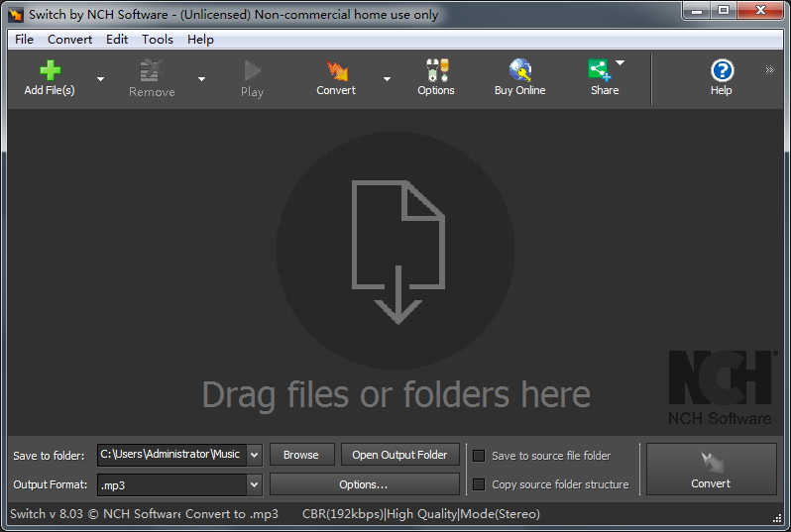Image resolution: width=791 pixels, height=532 pixels.
Task: Expand the toolbar overflow chevron
Action: click(769, 69)
